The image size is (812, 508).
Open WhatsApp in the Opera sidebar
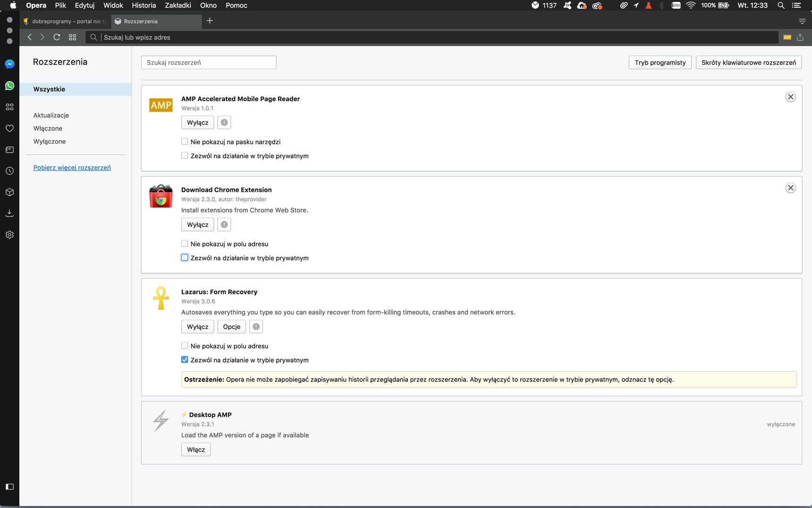pyautogui.click(x=9, y=86)
